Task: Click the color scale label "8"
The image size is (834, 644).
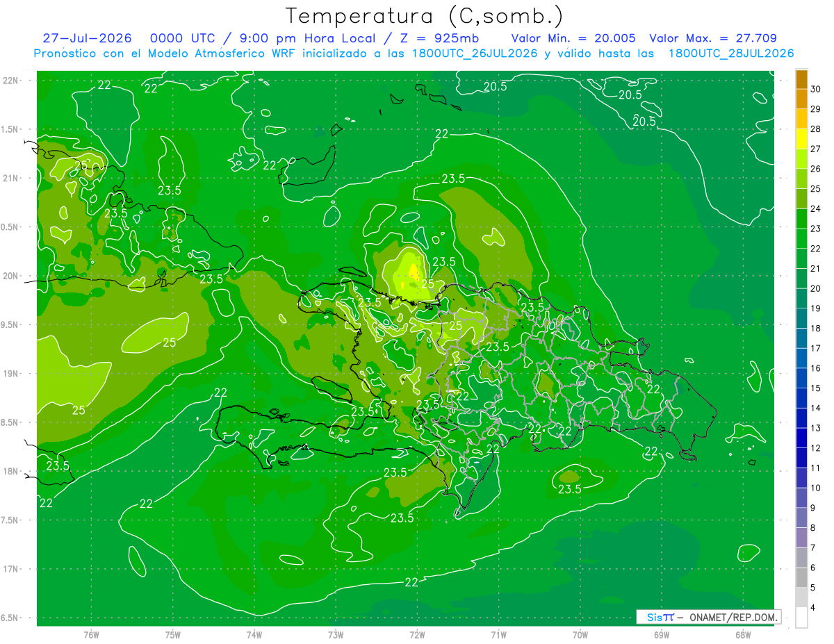Action: (813, 528)
